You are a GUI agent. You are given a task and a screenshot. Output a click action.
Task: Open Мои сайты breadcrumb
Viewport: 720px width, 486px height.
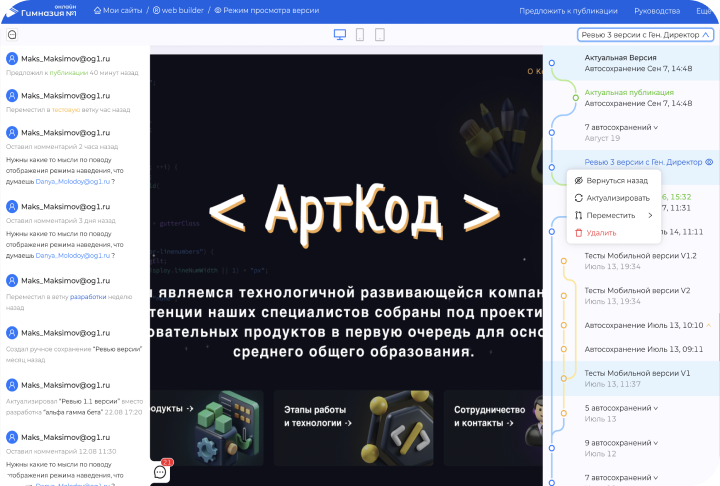pyautogui.click(x=118, y=11)
